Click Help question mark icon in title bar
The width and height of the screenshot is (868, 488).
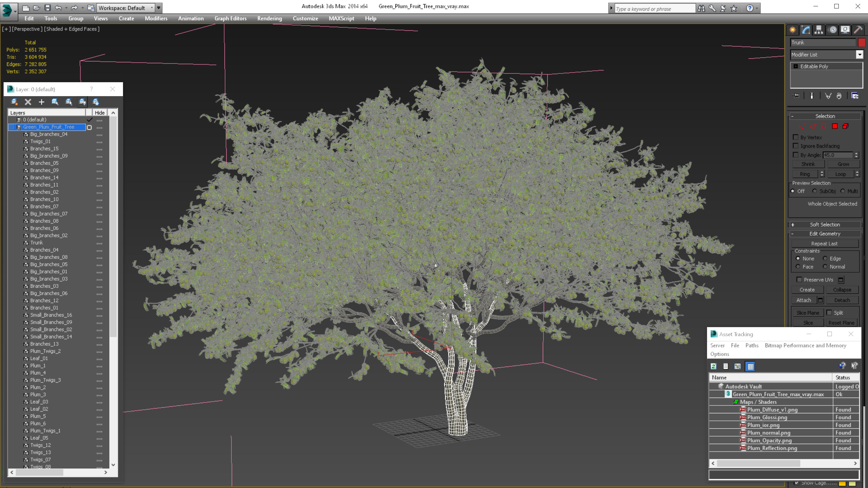750,8
